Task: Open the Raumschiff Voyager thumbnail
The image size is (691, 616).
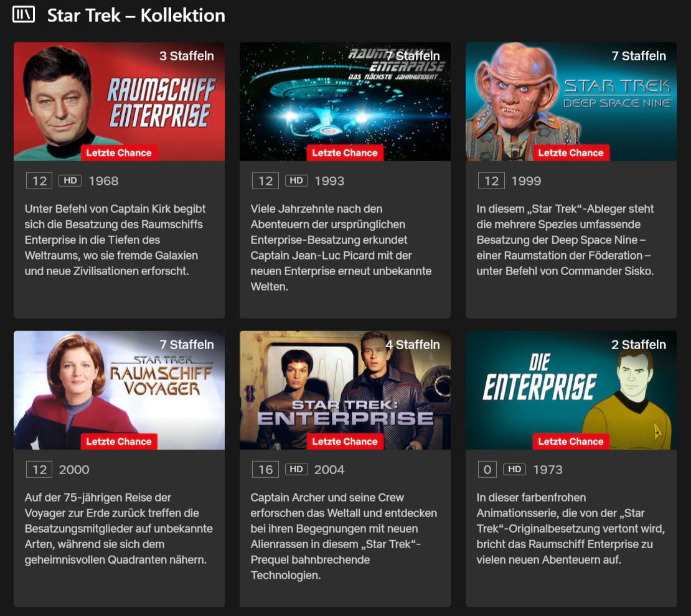Action: coord(119,390)
